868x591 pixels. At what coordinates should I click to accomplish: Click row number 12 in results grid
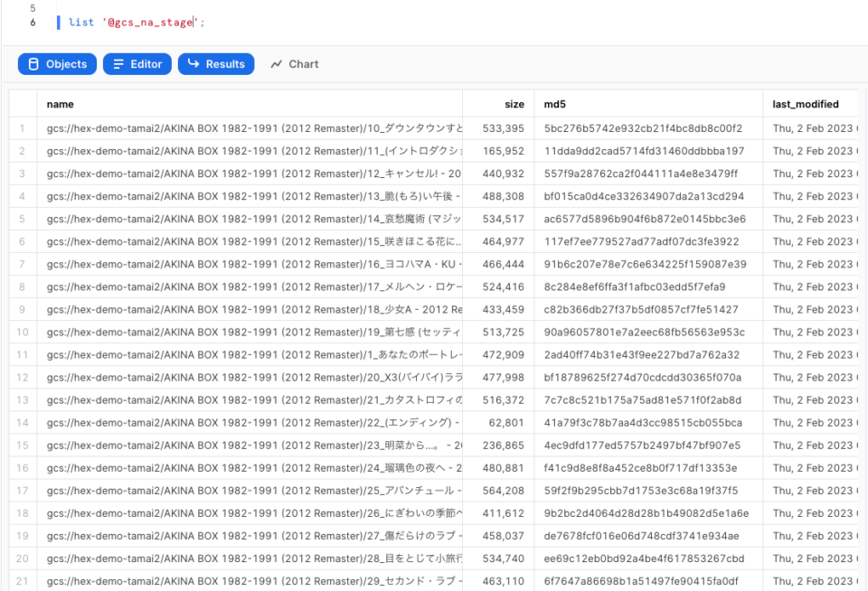click(22, 378)
